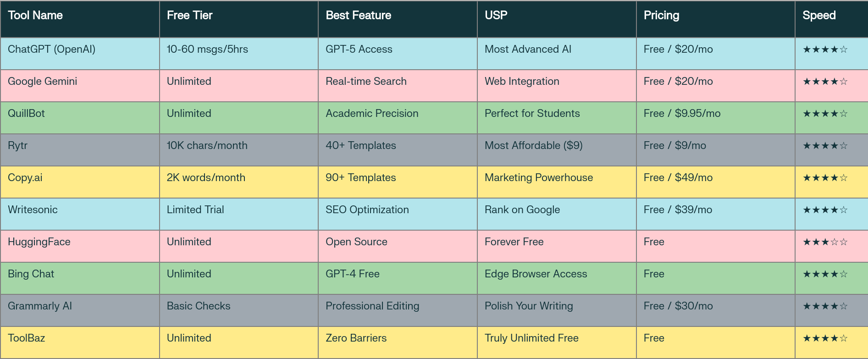
Task: Click the Bing Chat speed stars
Action: [825, 274]
